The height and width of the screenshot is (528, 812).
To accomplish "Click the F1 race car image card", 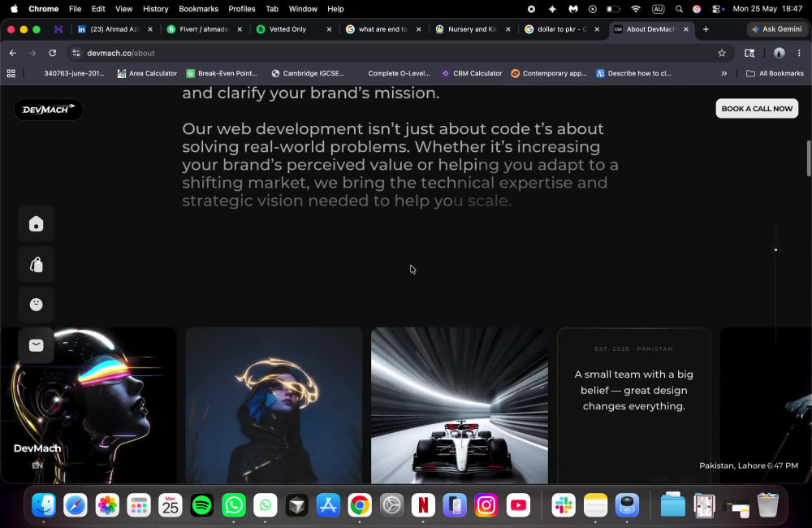I will [460, 405].
